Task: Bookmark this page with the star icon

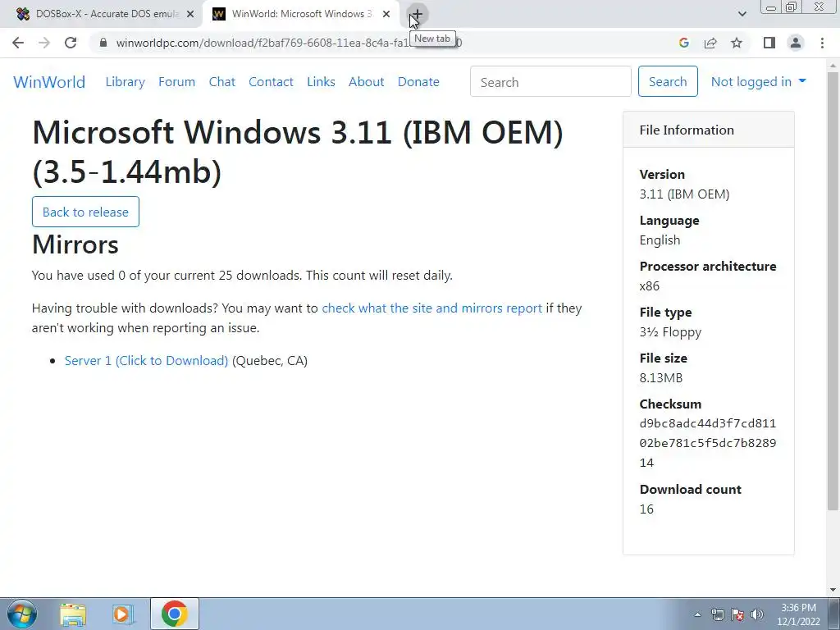Action: (737, 43)
